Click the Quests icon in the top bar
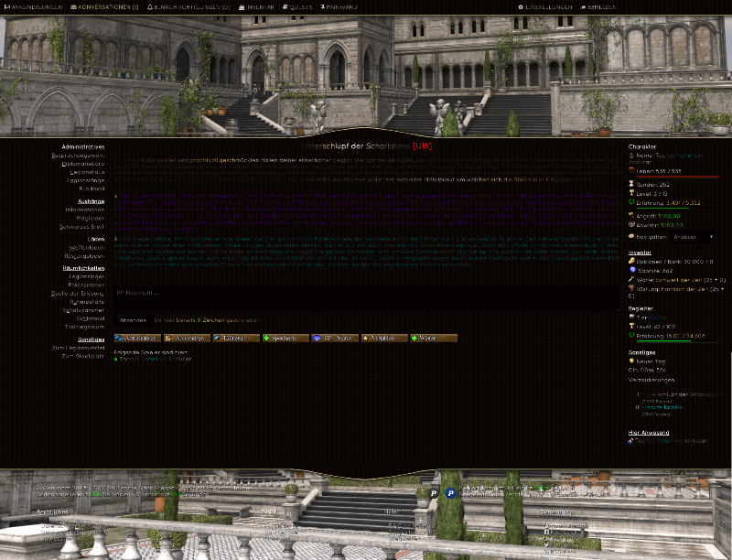Image resolution: width=732 pixels, height=560 pixels. [x=301, y=6]
